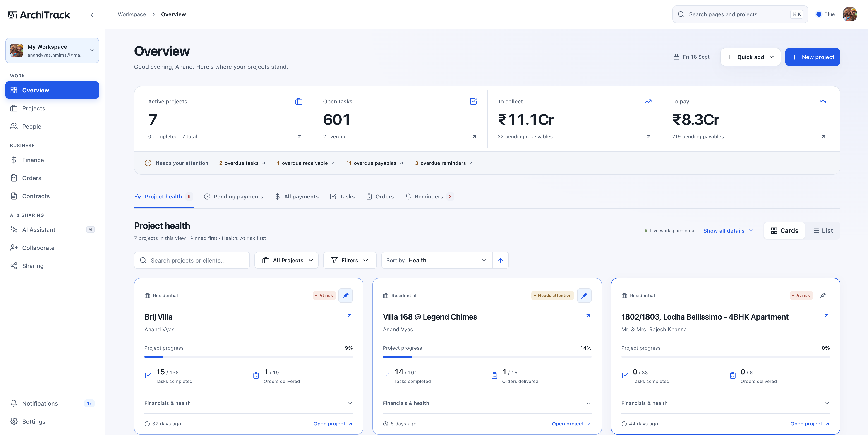Unpin the Brij Villa project
Viewport: 868px width, 435px height.
tap(346, 296)
